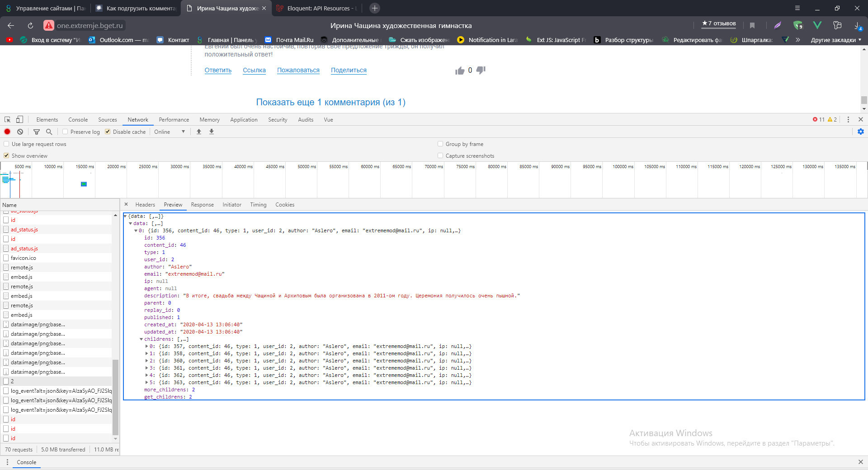The height and width of the screenshot is (470, 868).
Task: Open a new browser tab with plus
Action: tap(374, 8)
